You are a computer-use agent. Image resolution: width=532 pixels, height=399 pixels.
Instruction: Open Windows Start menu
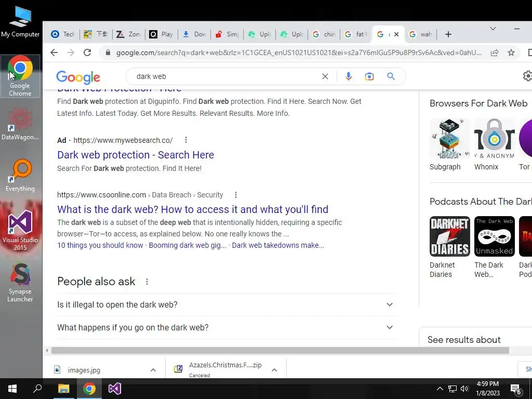12,389
